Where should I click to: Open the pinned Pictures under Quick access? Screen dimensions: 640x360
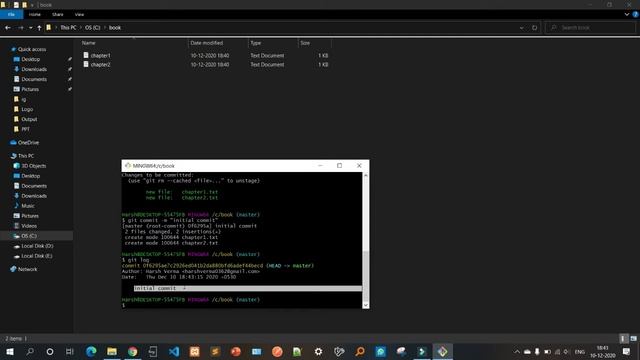pos(30,89)
